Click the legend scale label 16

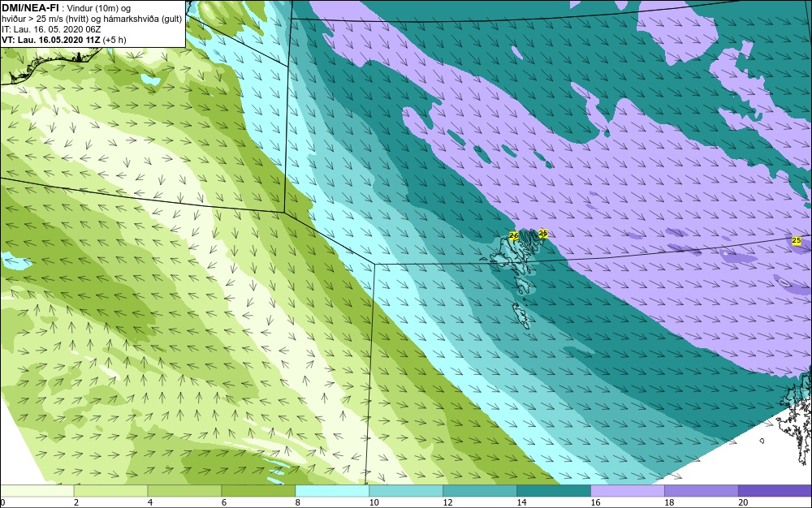click(x=595, y=502)
